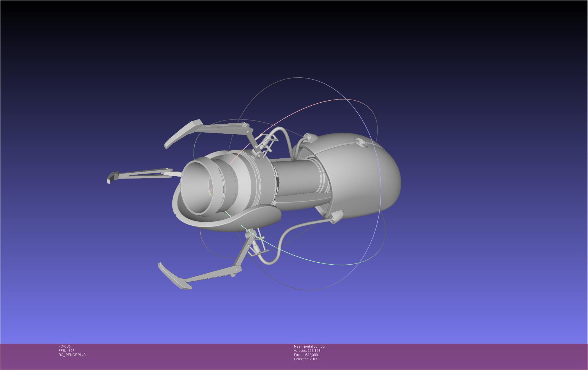This screenshot has height=370, width=588.
Task: Click the Faces: 632,380 counter
Action: coord(306,355)
